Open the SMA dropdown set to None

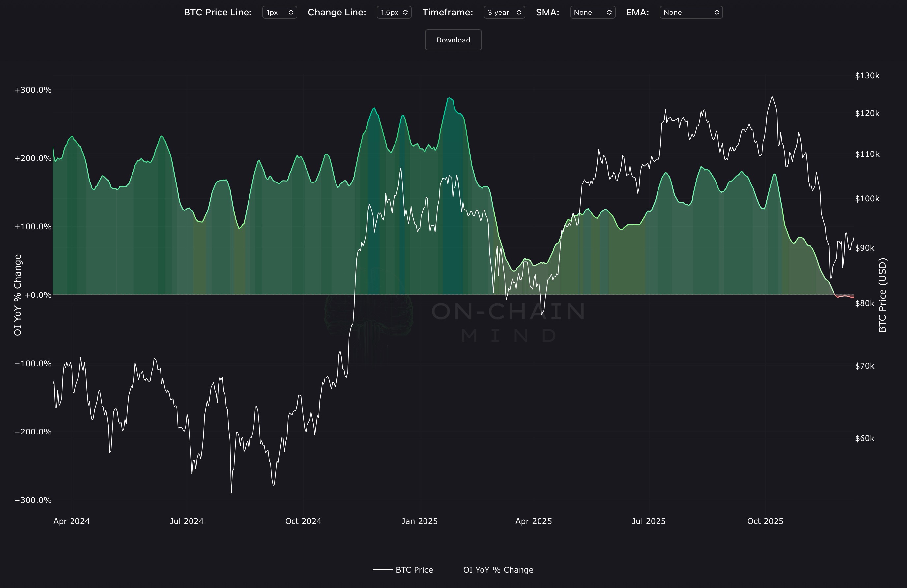[x=592, y=12]
